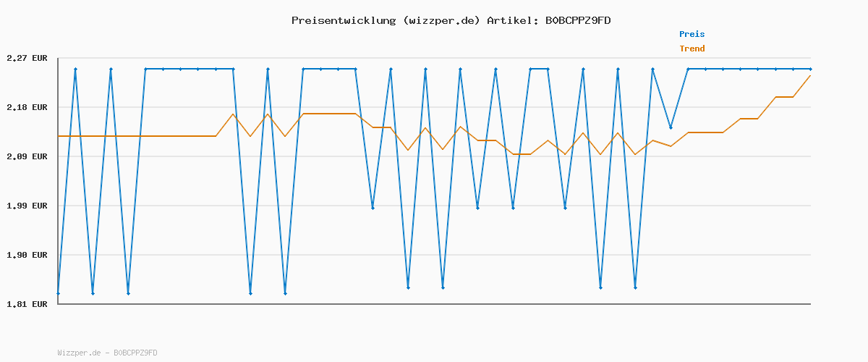Image resolution: width=868 pixels, height=362 pixels.
Task: Click "(wizzper.de)" in the chart title
Action: coord(441,20)
